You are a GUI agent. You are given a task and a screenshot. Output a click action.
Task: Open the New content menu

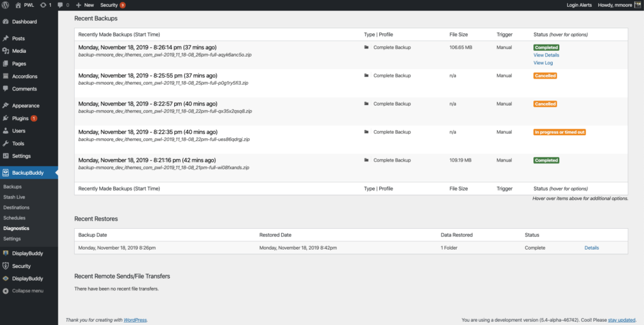click(85, 5)
